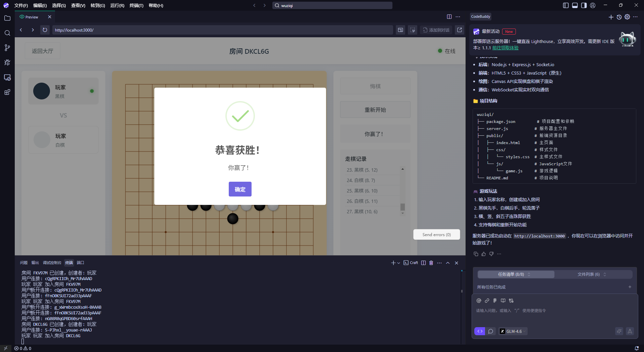This screenshot has height=352, width=644.
Task: Reload the preview page
Action: point(45,30)
